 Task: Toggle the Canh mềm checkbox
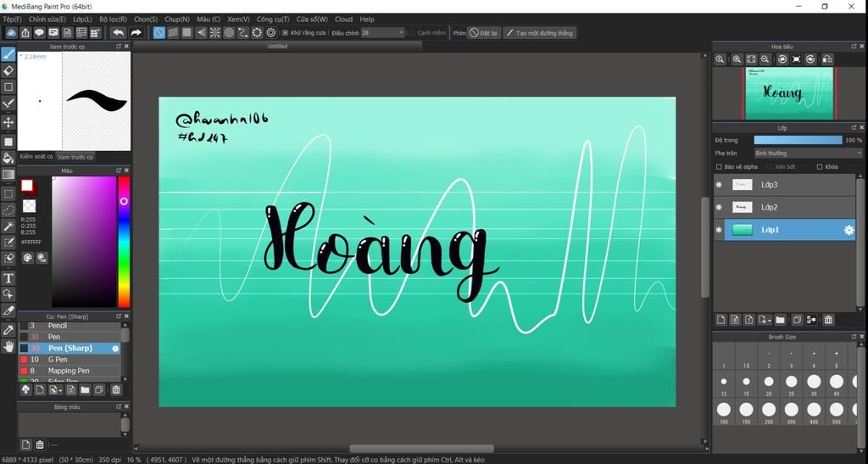[411, 33]
